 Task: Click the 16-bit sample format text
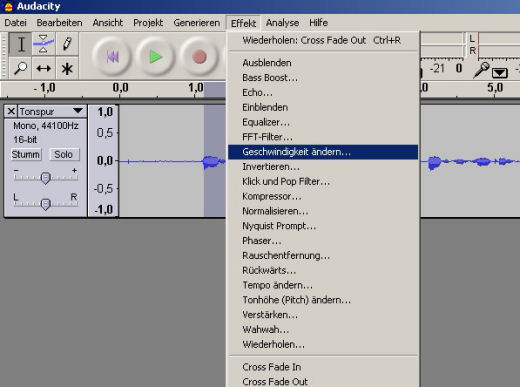tap(25, 140)
